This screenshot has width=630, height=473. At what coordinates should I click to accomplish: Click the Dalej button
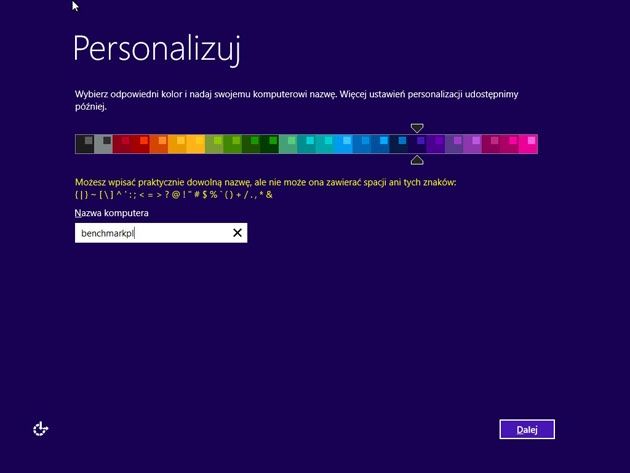pos(527,430)
